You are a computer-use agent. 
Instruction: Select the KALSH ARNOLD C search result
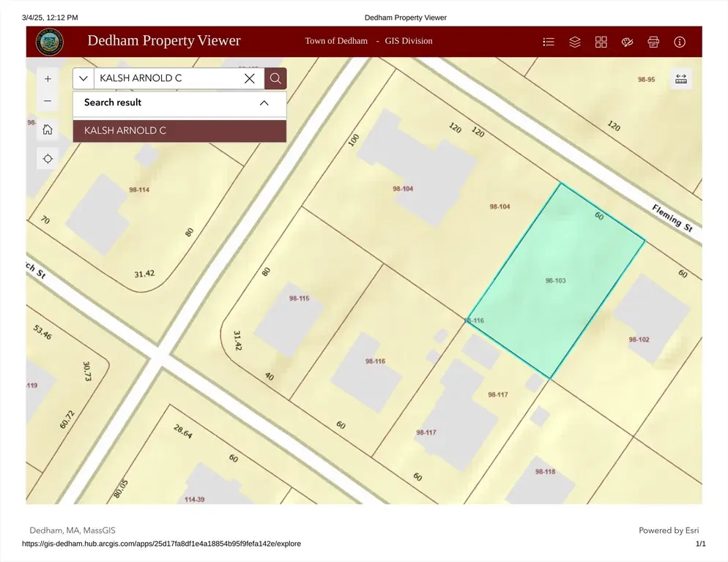pos(179,131)
